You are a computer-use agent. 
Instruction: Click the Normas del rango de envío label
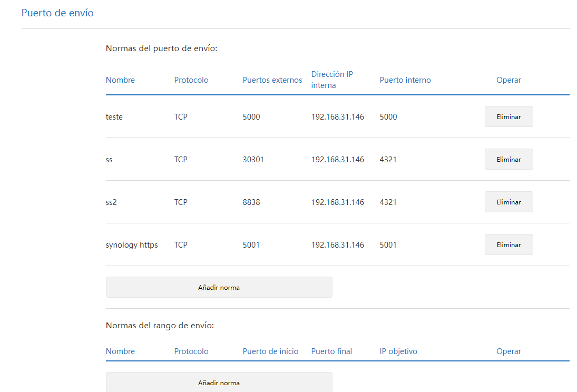click(160, 325)
